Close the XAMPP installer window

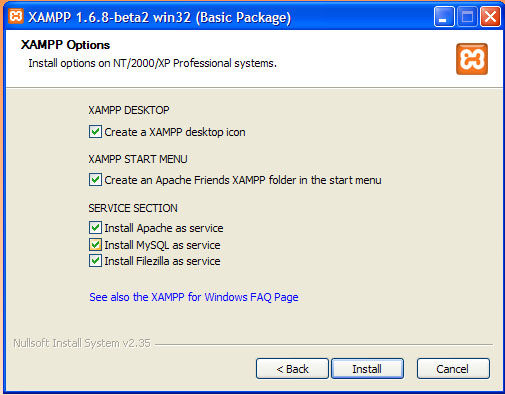490,16
